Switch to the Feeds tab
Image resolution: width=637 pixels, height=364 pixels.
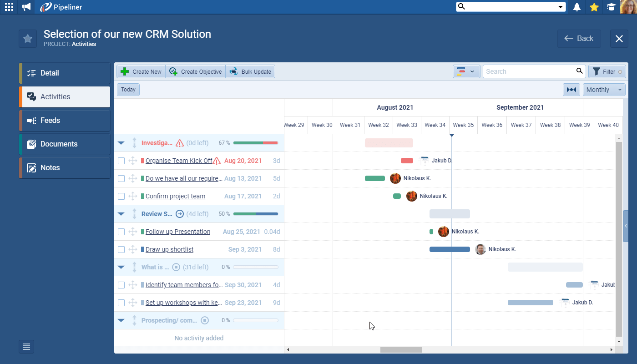pos(64,120)
